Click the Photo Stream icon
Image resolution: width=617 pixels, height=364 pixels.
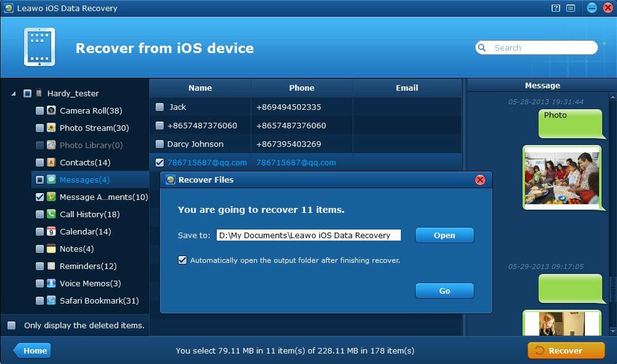tap(52, 128)
